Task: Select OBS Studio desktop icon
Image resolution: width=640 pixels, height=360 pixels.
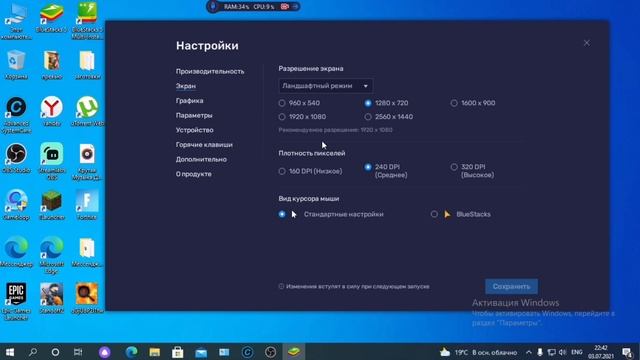Action: click(16, 158)
